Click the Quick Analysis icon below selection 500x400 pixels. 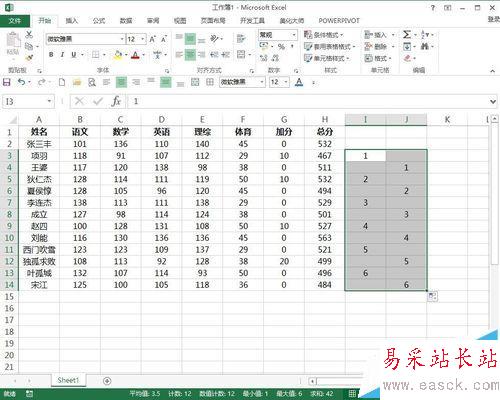tap(432, 296)
